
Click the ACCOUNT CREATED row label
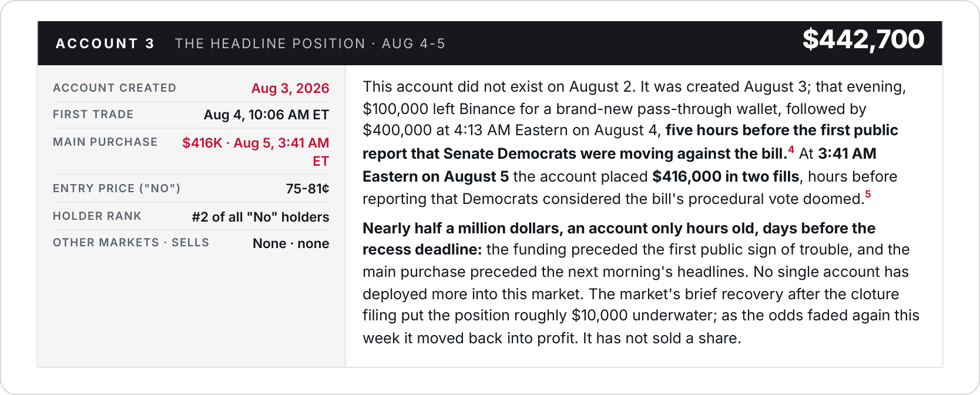(x=115, y=88)
